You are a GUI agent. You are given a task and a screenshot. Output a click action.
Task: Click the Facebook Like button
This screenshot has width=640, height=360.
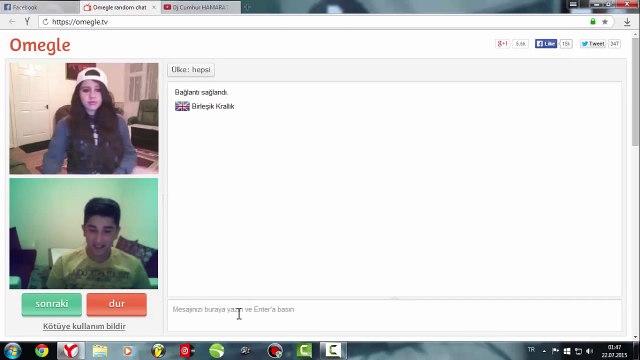[x=546, y=44]
